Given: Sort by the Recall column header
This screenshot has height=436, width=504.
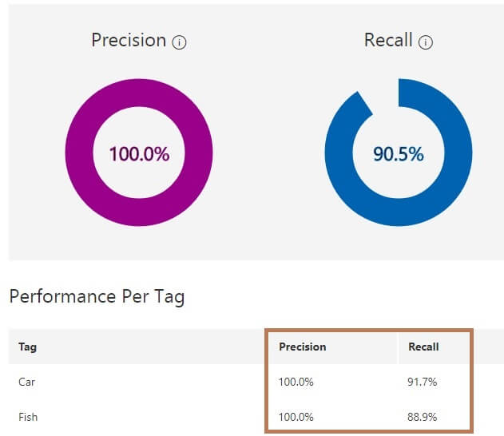Looking at the screenshot, I should [x=423, y=347].
